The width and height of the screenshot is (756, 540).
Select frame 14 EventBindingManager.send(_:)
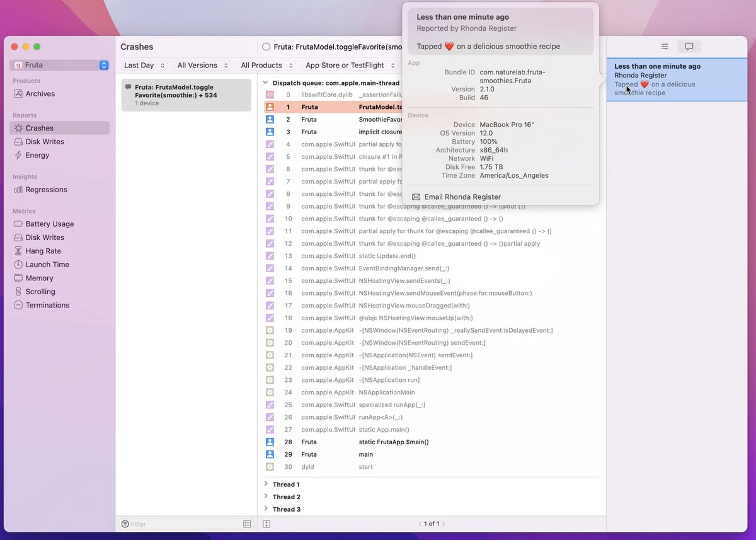click(x=432, y=268)
